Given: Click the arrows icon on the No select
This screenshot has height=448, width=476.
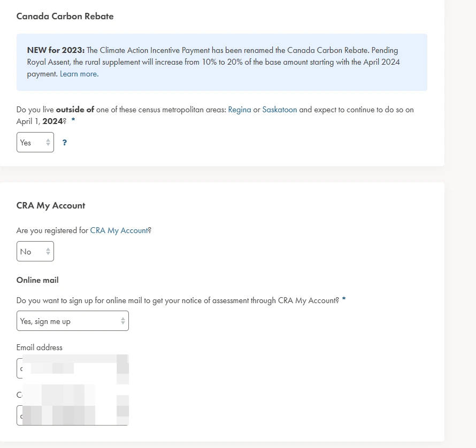Looking at the screenshot, I should (48, 252).
